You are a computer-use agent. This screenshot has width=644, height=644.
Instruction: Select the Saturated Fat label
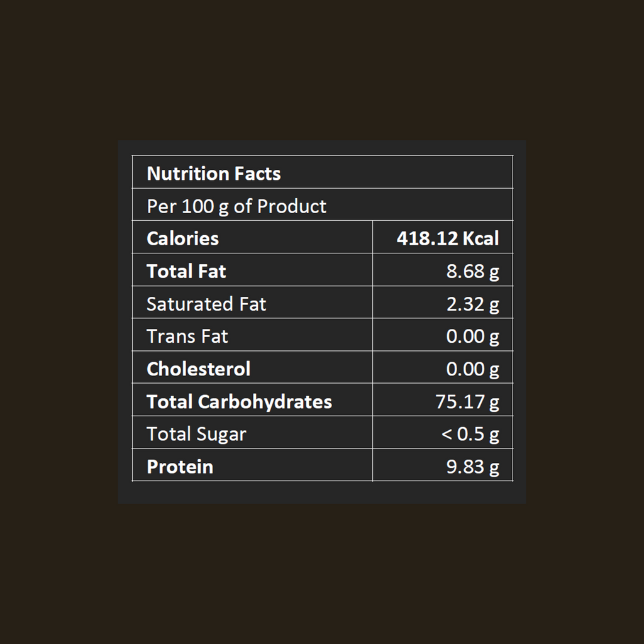point(206,304)
